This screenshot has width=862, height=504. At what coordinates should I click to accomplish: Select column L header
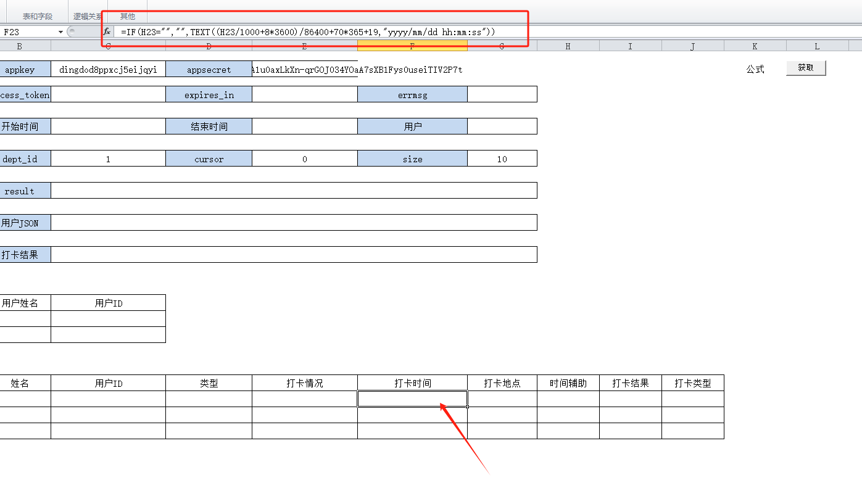(x=817, y=46)
